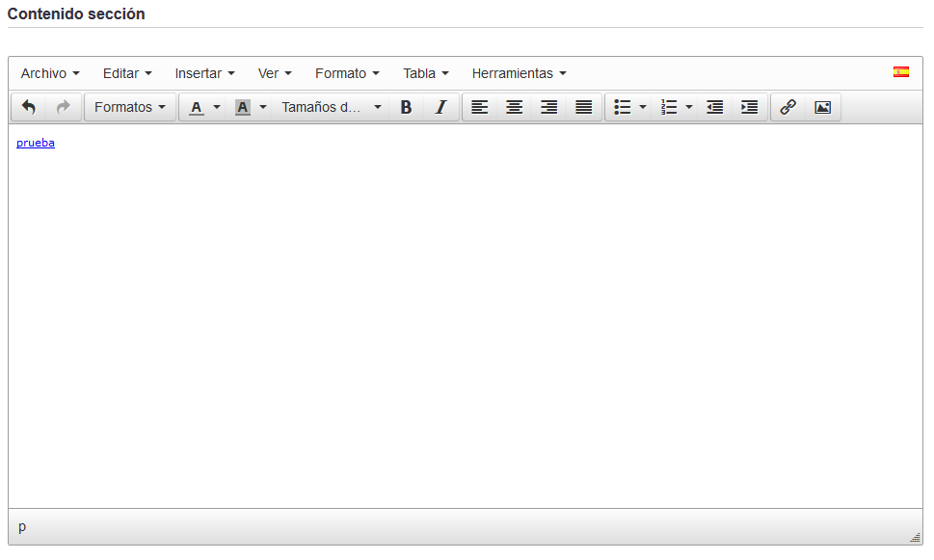Screen dimensions: 934x560
Task: Click into the editor content area
Action: [x=466, y=316]
